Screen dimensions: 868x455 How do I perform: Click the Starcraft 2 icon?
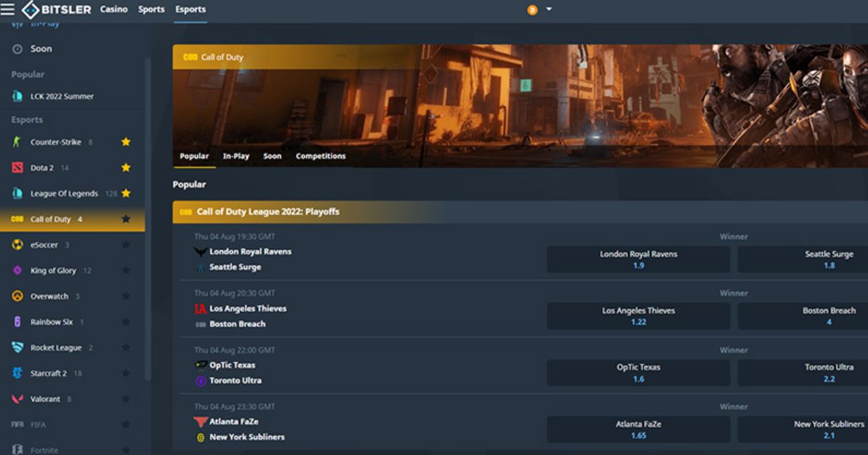coord(17,373)
